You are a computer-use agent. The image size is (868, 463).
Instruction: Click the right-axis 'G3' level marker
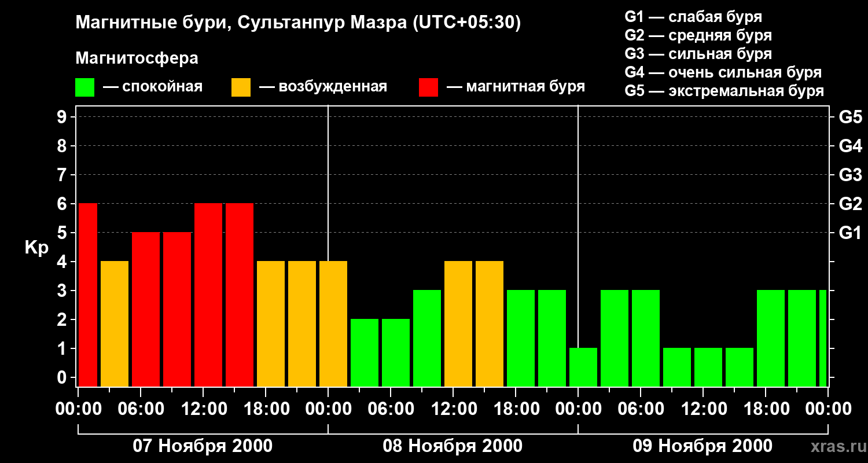point(850,175)
